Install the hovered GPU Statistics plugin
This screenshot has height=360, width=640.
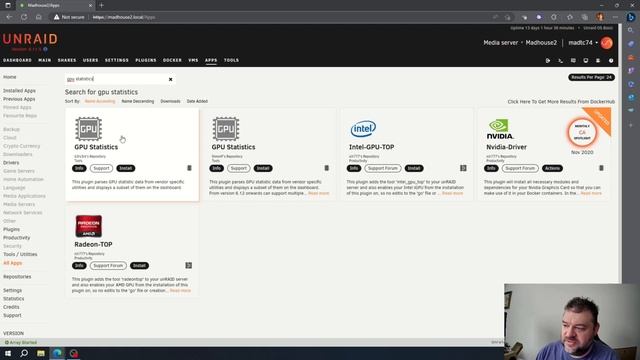126,168
